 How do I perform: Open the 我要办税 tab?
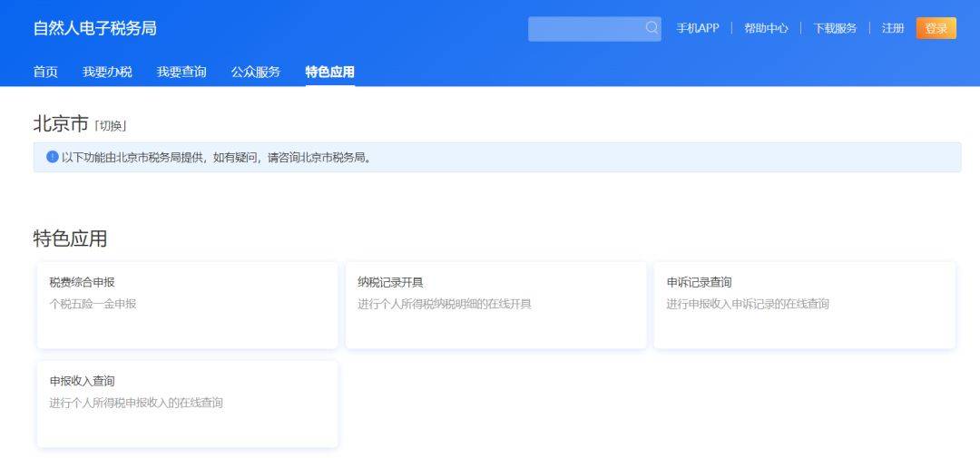click(107, 72)
